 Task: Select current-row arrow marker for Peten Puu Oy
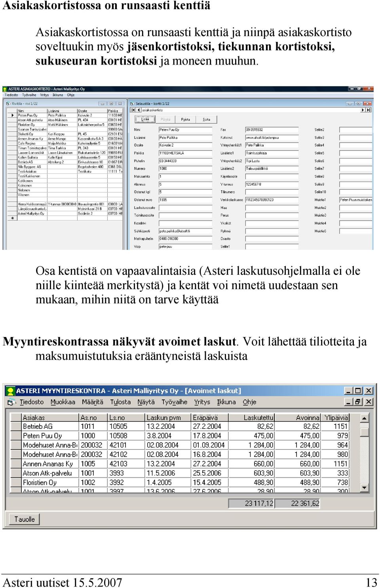coord(12,116)
